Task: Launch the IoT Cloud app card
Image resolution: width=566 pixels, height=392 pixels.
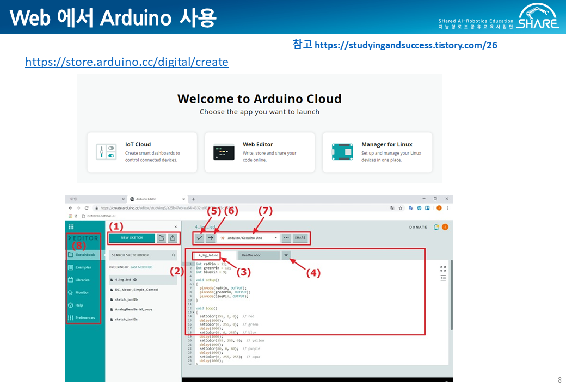Action: point(142,152)
